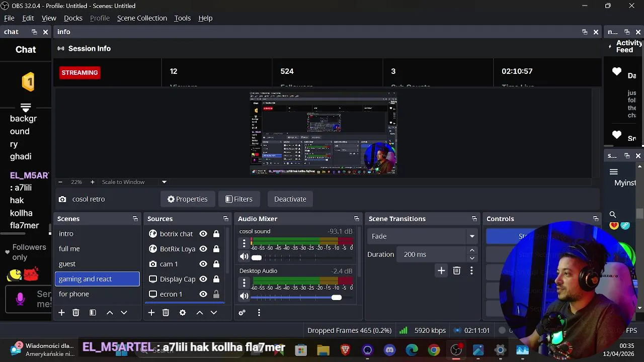
Task: Add a new scene with the plus icon
Action: [61, 313]
